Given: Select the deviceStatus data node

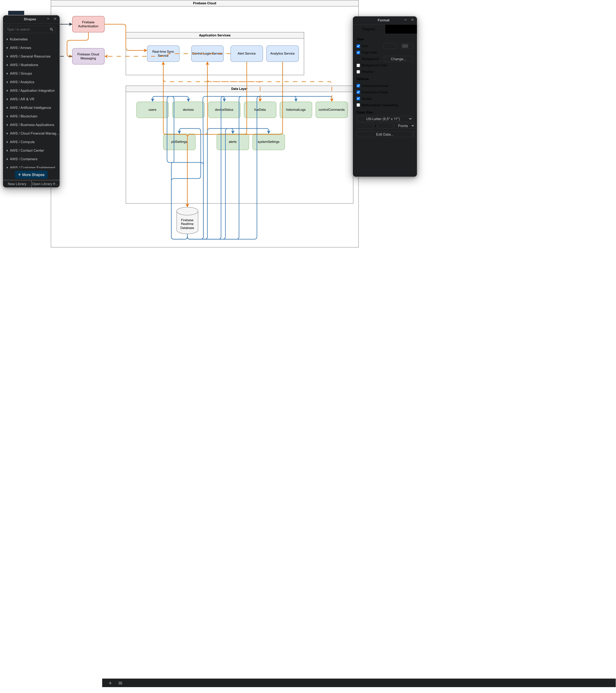Looking at the screenshot, I should [224, 110].
